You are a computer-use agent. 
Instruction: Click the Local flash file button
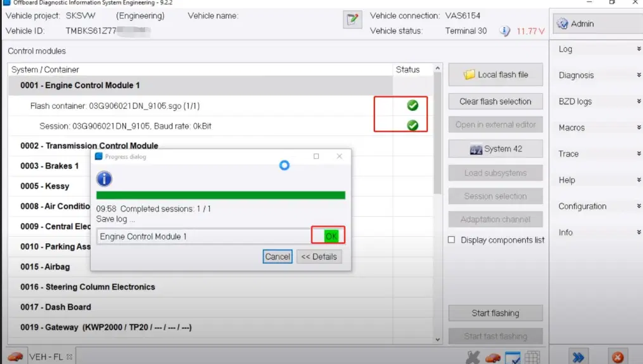coord(495,74)
